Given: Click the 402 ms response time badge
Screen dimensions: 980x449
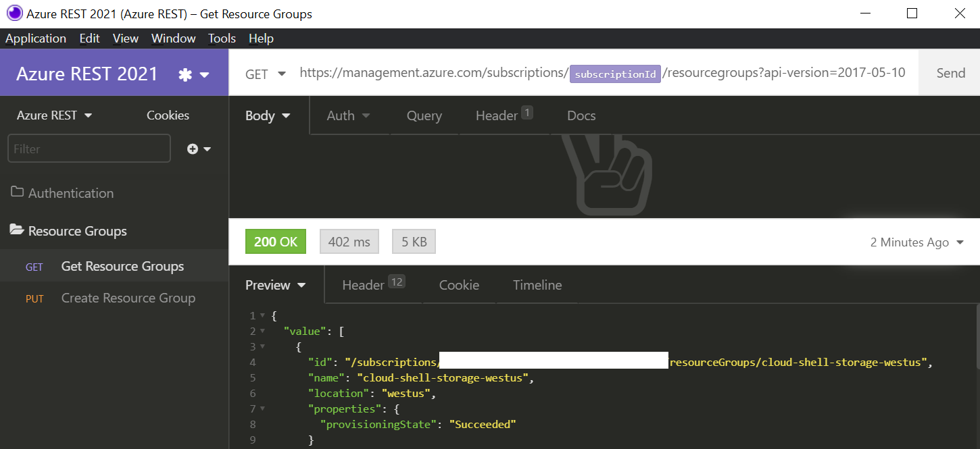Looking at the screenshot, I should (349, 241).
